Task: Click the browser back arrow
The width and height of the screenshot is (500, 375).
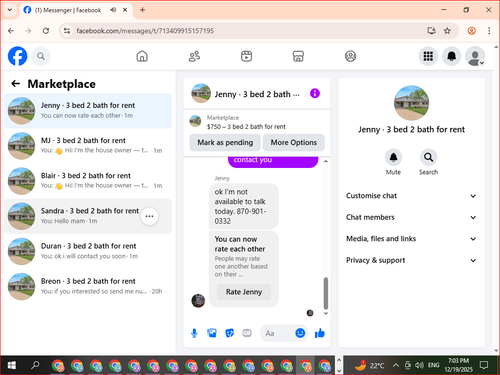Action: point(11,31)
